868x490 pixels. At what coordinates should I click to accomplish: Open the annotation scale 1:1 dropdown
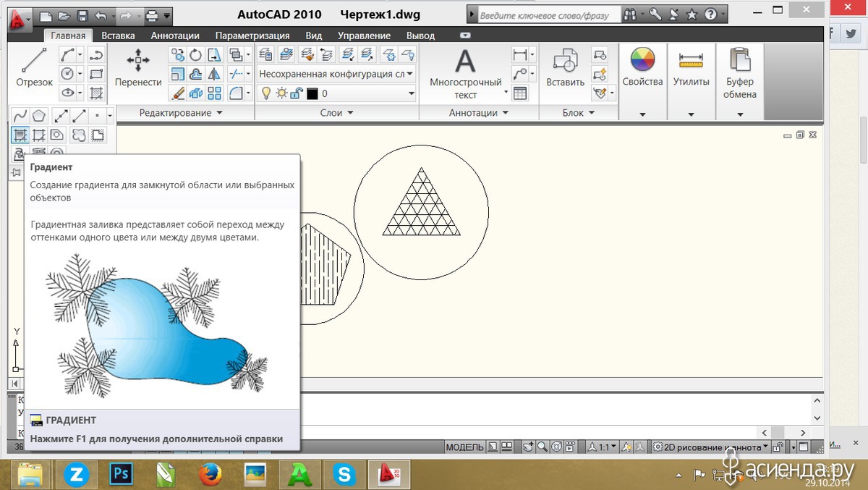coord(603,447)
